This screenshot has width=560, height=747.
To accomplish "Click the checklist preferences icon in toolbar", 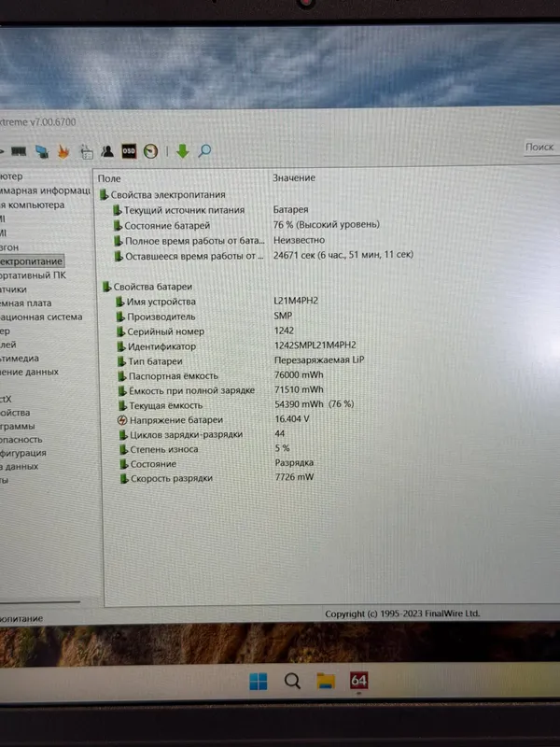I will (86, 151).
